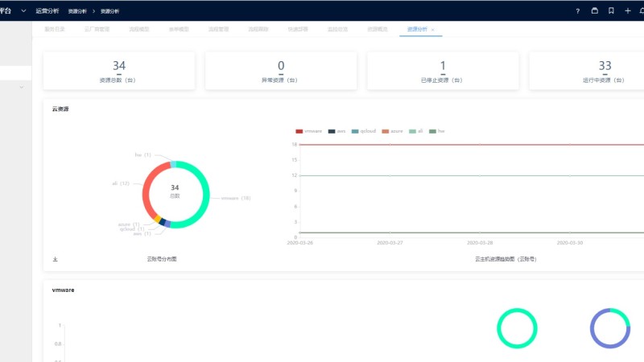Click the azure (1) donut label
Image resolution: width=644 pixels, height=362 pixels.
(129, 224)
